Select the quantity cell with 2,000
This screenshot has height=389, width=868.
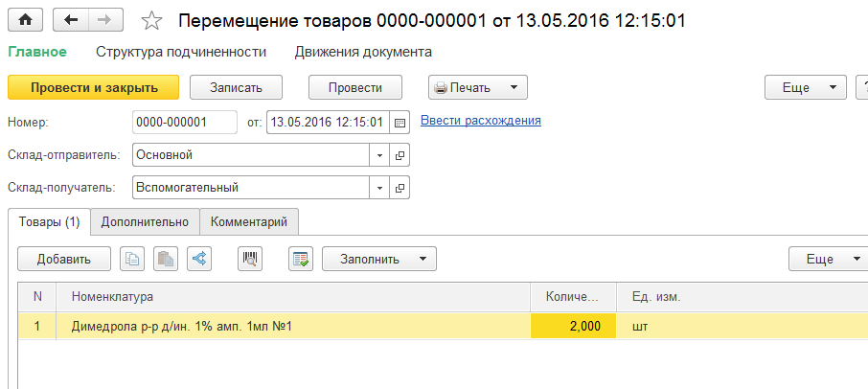tap(574, 327)
